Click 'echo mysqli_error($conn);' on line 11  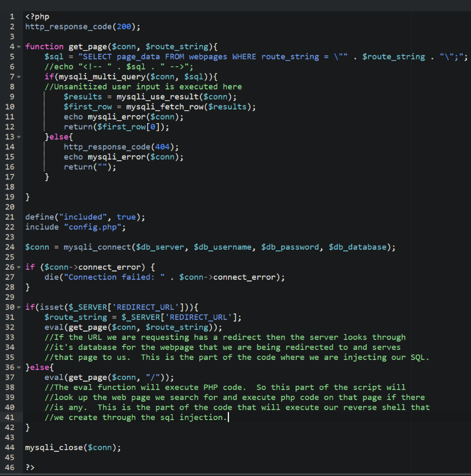point(124,117)
